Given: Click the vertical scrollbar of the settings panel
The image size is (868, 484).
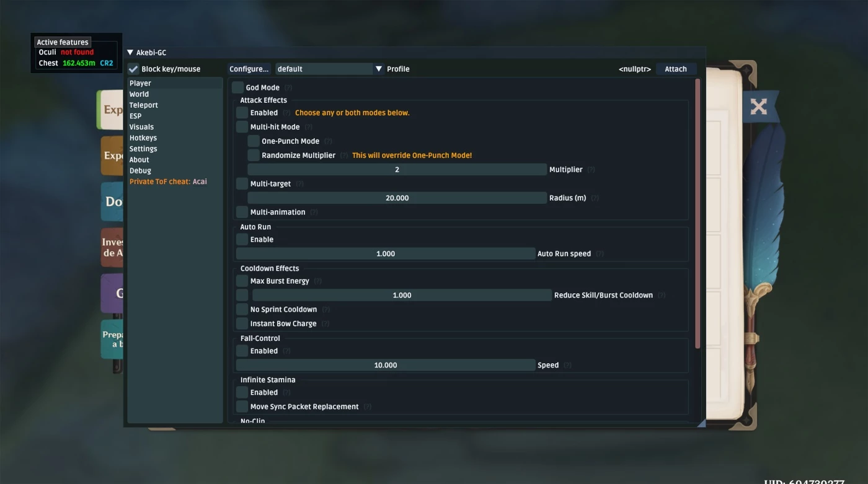Looking at the screenshot, I should (x=697, y=211).
